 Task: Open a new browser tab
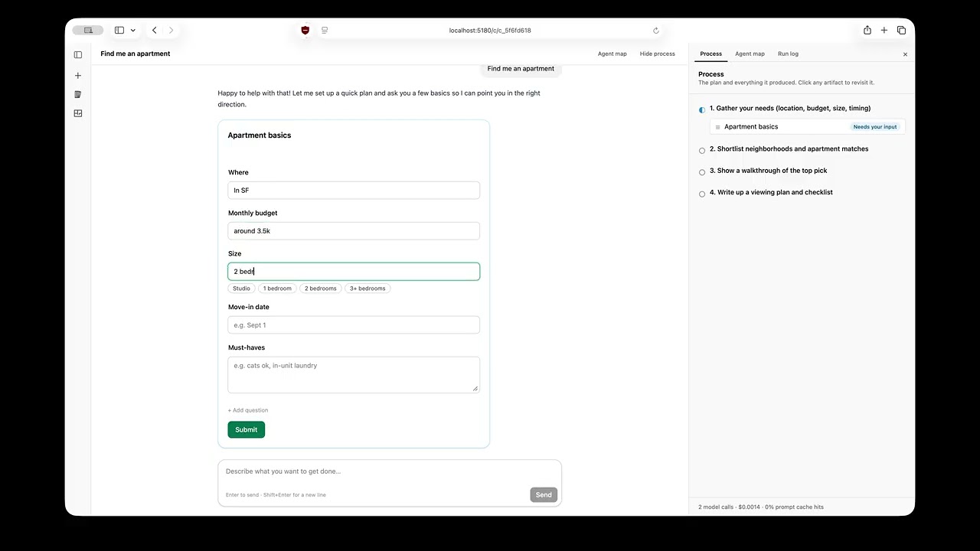884,31
